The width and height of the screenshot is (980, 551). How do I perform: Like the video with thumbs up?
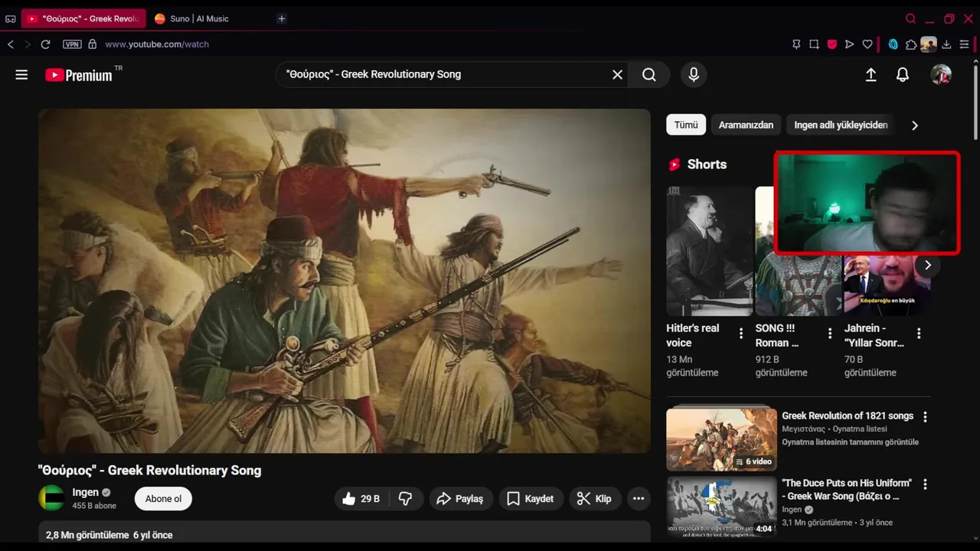[x=361, y=498]
